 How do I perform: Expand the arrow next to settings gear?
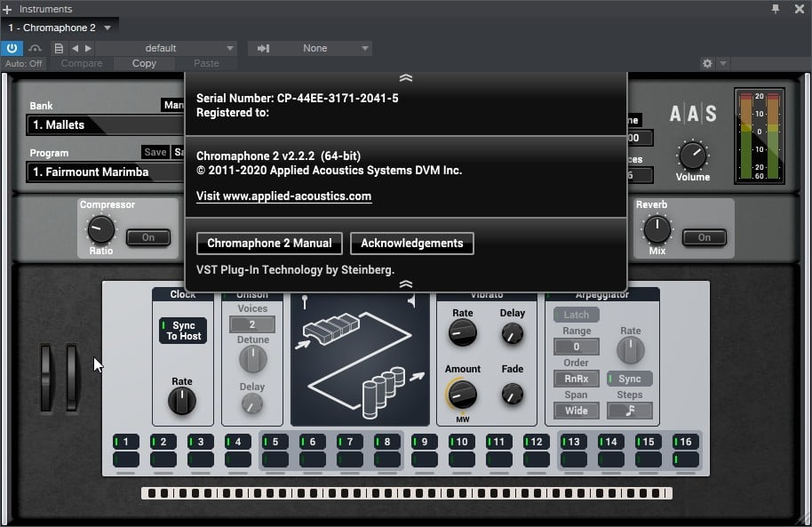click(723, 63)
